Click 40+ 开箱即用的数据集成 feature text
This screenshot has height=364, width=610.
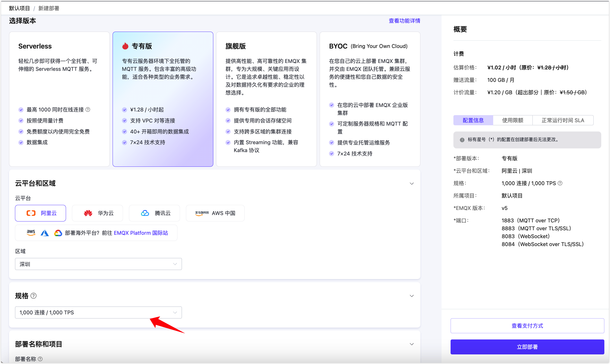159,131
